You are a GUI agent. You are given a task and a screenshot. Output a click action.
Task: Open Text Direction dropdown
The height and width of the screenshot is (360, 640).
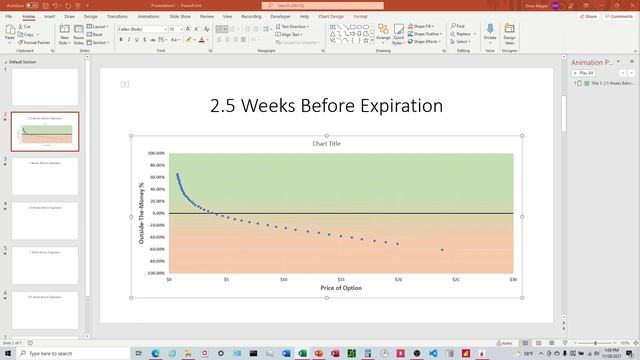tap(292, 27)
